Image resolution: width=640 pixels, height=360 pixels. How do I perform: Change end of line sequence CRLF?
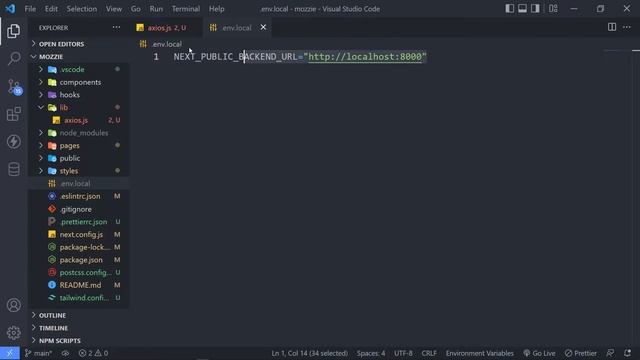(x=429, y=353)
